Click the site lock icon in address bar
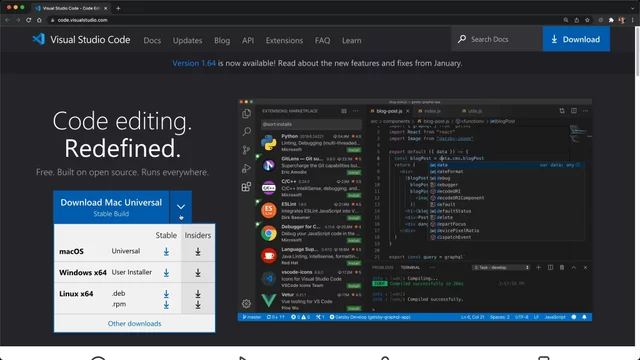The width and height of the screenshot is (640, 360). point(52,20)
